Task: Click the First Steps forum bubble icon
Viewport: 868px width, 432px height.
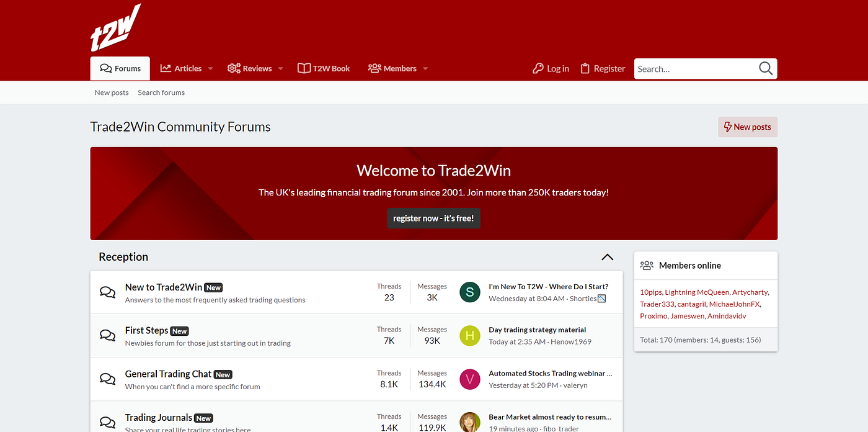Action: click(108, 336)
